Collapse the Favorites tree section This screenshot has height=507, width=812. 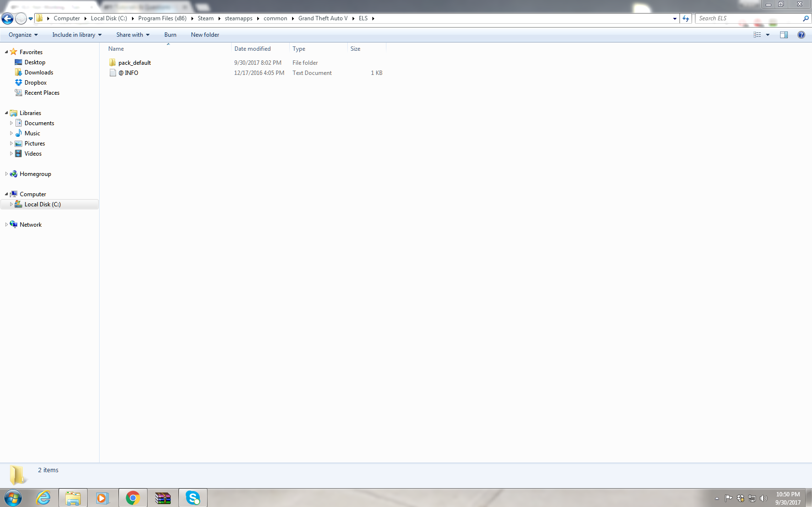click(6, 52)
